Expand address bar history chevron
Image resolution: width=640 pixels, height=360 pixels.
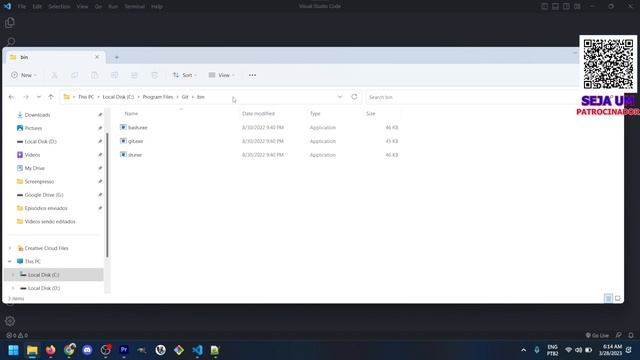click(x=340, y=97)
